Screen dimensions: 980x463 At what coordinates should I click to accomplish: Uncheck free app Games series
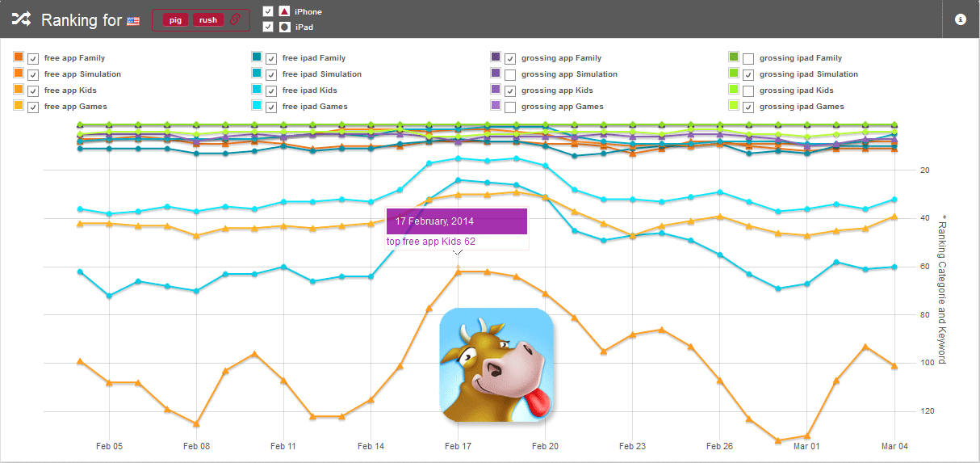33,107
